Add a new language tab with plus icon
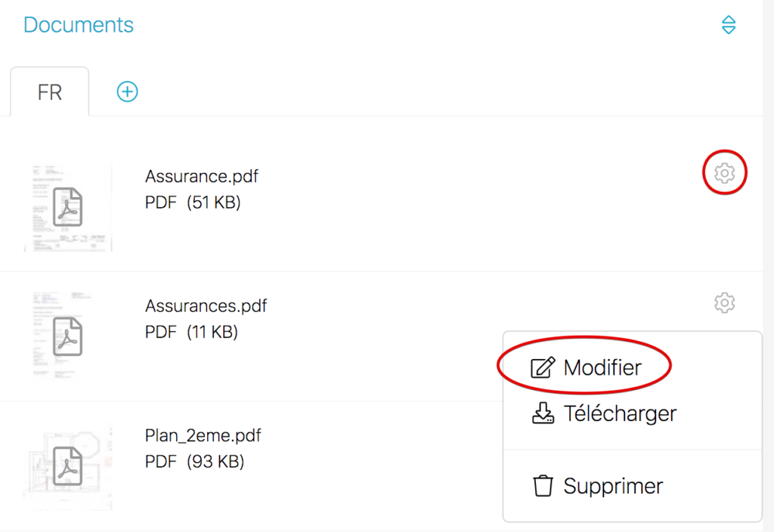This screenshot has height=532, width=774. (x=127, y=92)
